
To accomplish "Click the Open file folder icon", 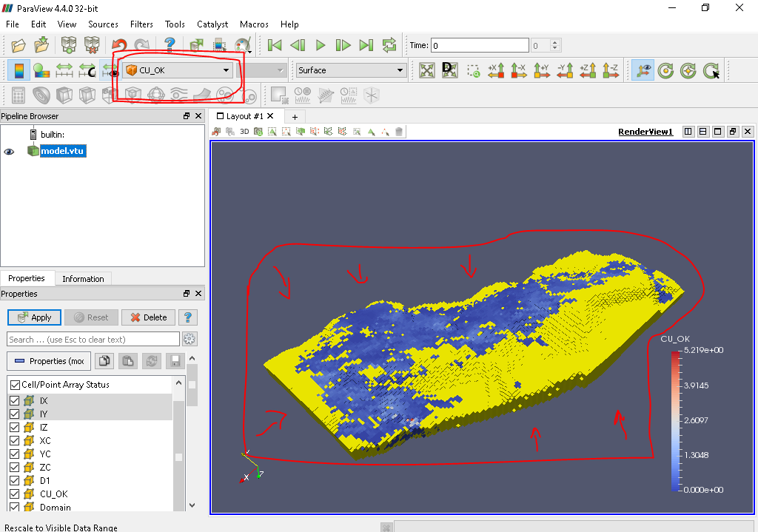I will 19,45.
